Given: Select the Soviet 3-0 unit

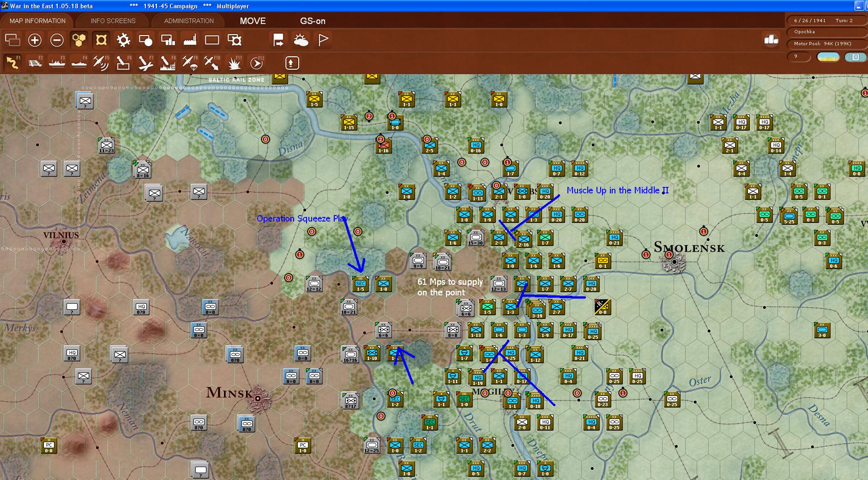Looking at the screenshot, I should tap(822, 330).
